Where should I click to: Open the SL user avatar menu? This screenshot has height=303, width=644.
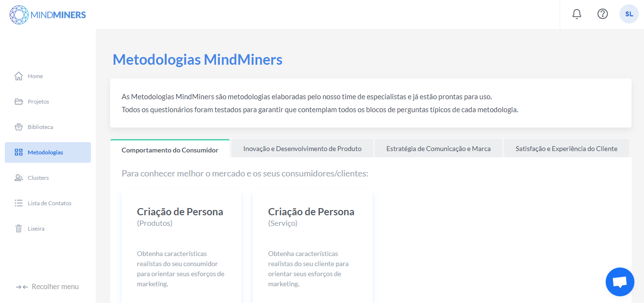coord(629,14)
